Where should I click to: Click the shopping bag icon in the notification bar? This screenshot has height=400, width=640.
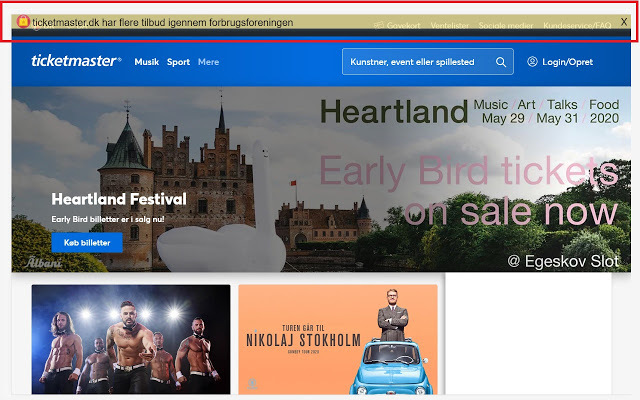(x=23, y=21)
